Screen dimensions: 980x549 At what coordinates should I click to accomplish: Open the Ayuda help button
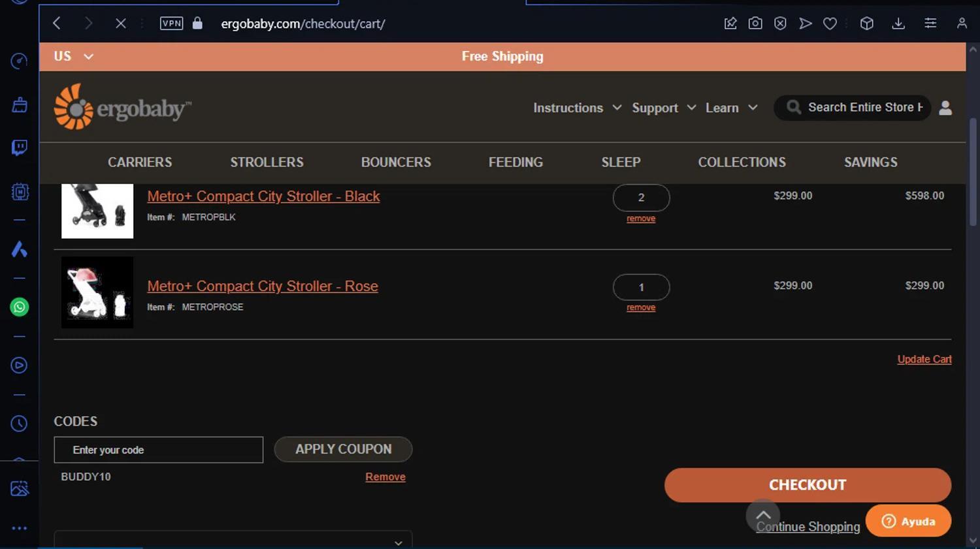click(908, 521)
